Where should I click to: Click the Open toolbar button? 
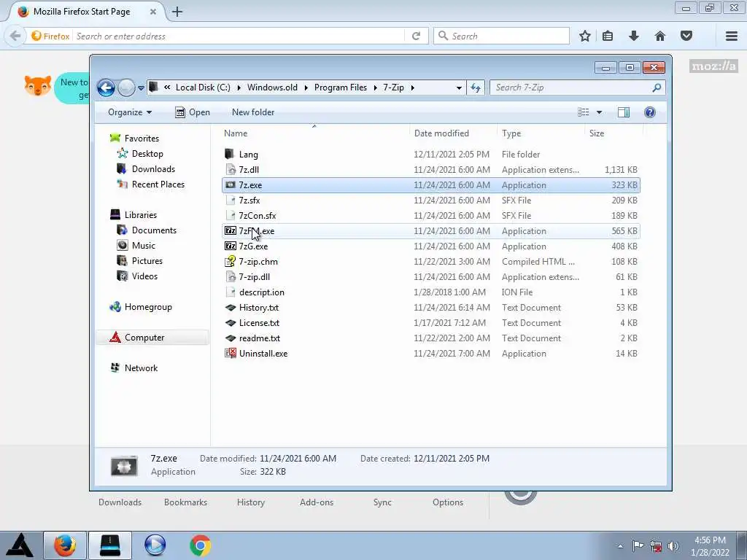[193, 112]
